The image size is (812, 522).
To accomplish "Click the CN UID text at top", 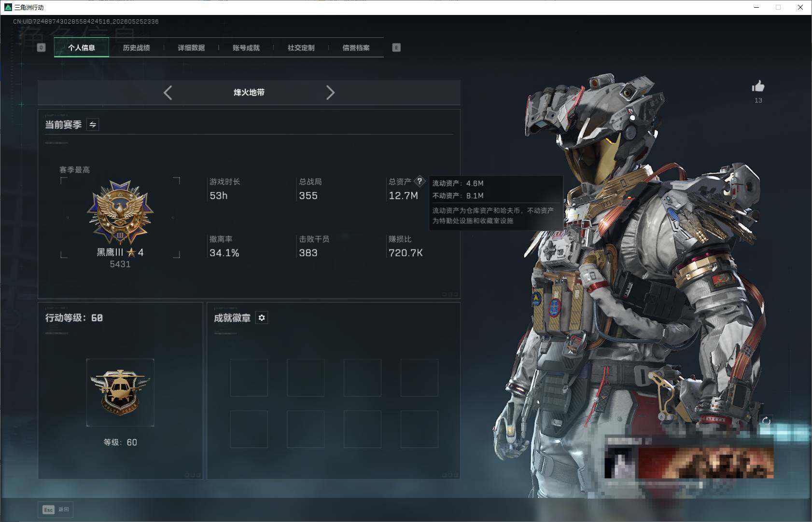I will pyautogui.click(x=86, y=21).
